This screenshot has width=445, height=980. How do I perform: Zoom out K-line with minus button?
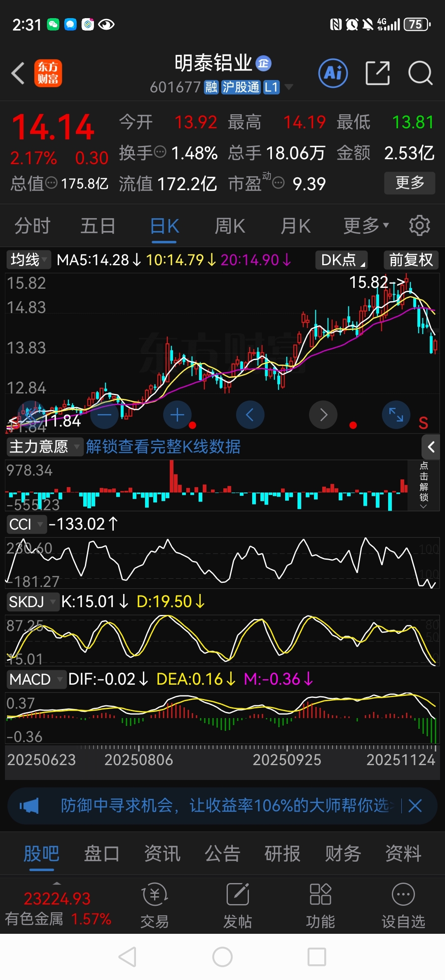point(105,415)
